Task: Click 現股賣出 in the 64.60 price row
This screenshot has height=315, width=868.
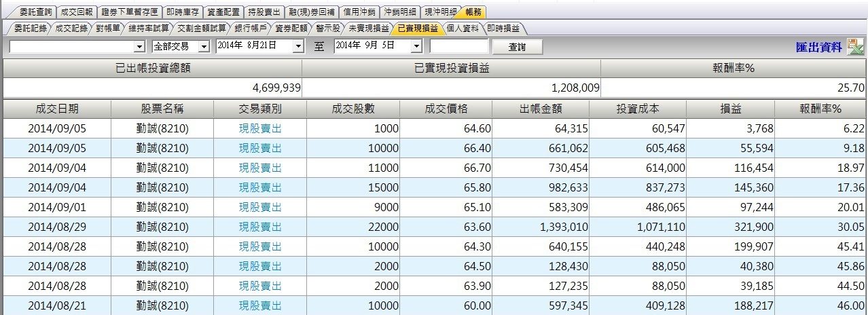Action: click(x=260, y=128)
